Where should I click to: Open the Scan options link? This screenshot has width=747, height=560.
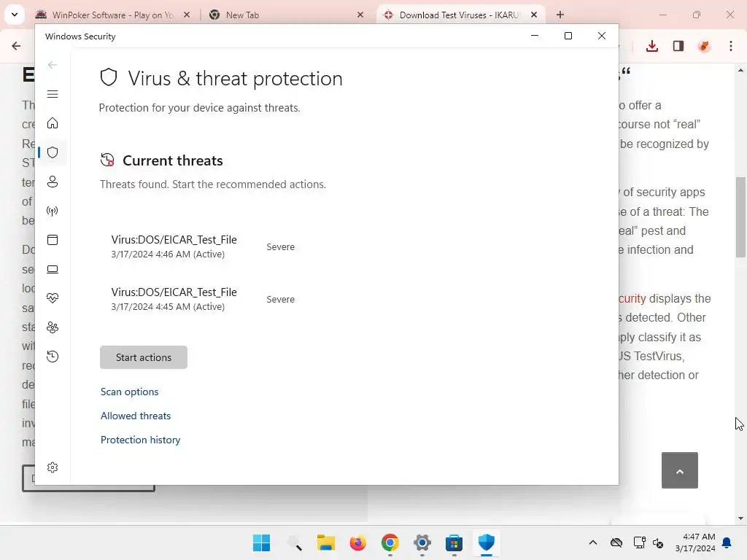[x=130, y=392]
